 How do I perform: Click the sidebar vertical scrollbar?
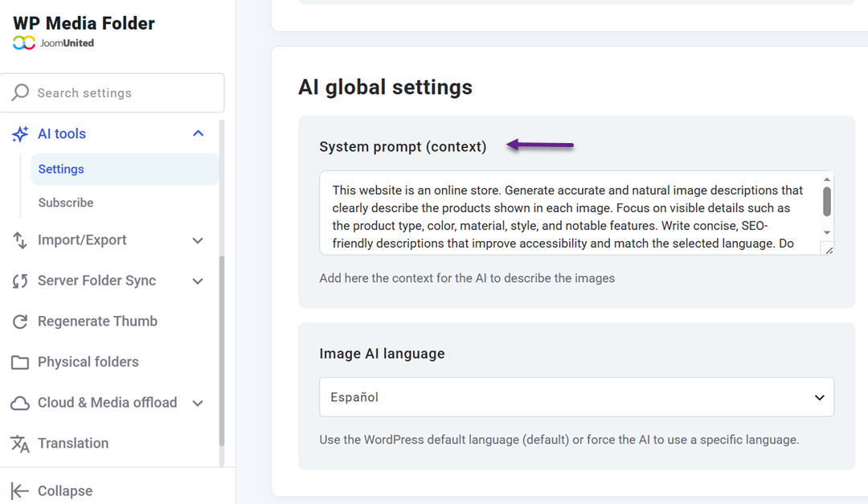coord(222,350)
